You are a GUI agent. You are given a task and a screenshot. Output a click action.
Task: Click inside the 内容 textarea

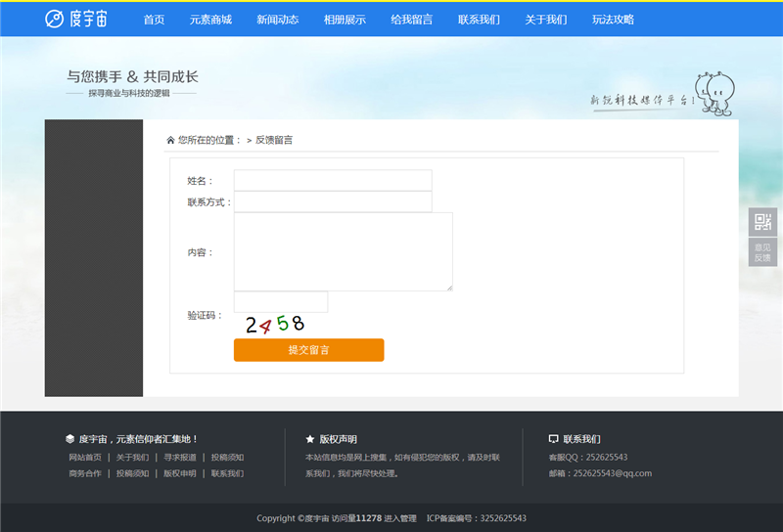pyautogui.click(x=343, y=251)
